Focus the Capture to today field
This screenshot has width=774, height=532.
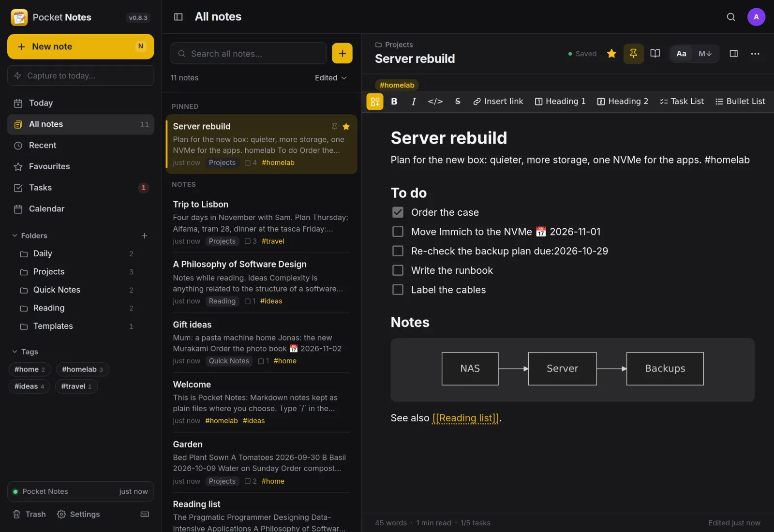point(80,75)
